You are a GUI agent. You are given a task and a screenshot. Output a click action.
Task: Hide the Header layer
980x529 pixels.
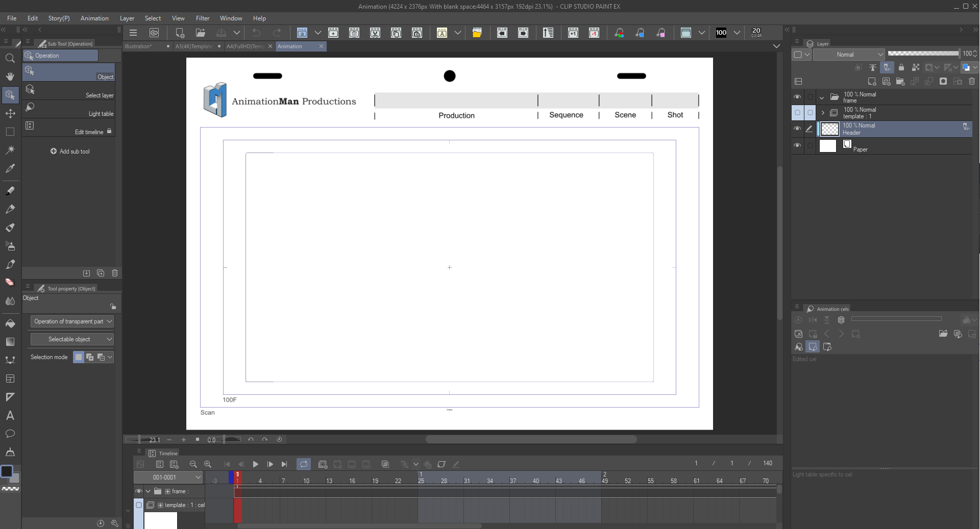point(797,129)
